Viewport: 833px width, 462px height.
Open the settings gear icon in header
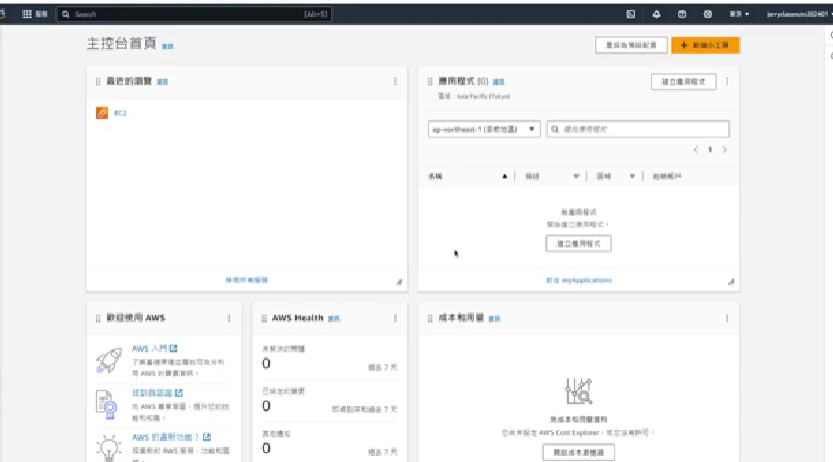point(708,14)
